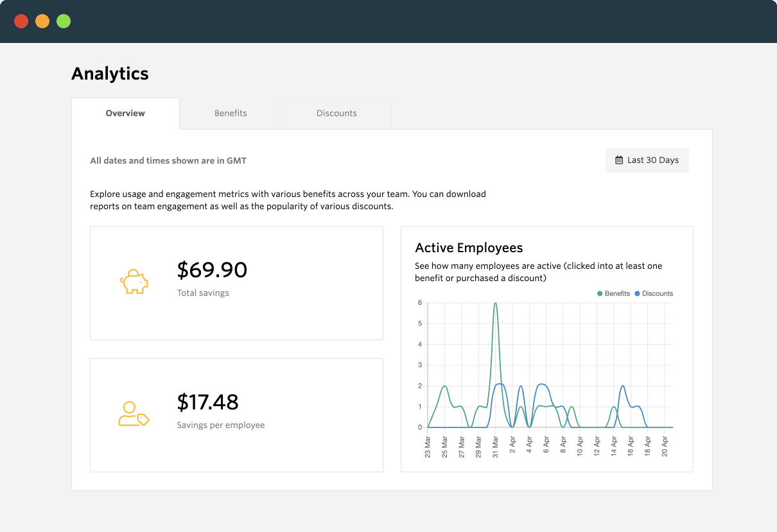This screenshot has height=532, width=777.
Task: Click the Savings per employee label
Action: click(x=220, y=425)
